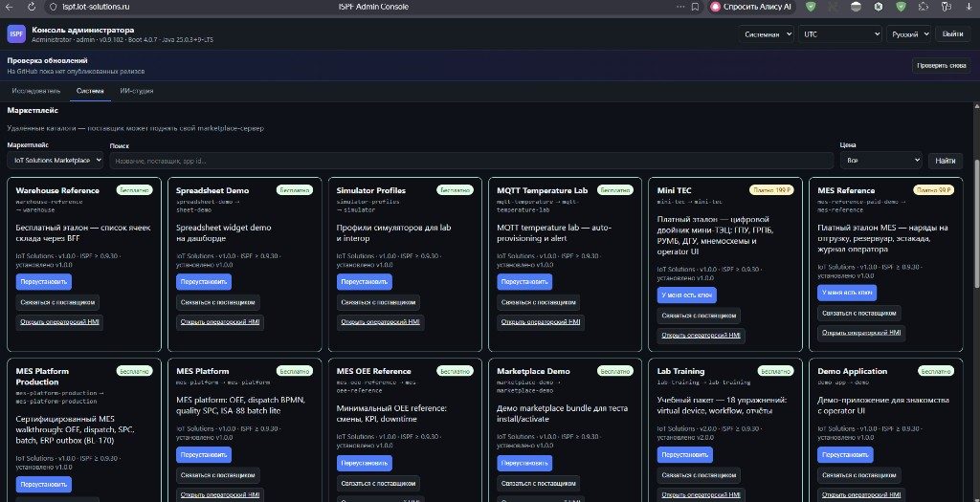Reinstall the Lab Training app
980x502 pixels.
tap(685, 455)
